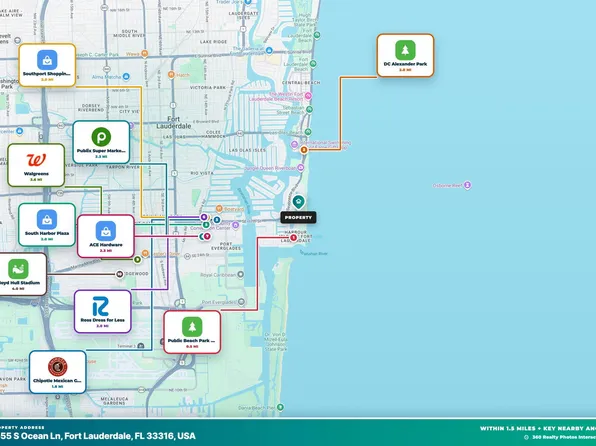Click the teal property home pin

tap(299, 202)
